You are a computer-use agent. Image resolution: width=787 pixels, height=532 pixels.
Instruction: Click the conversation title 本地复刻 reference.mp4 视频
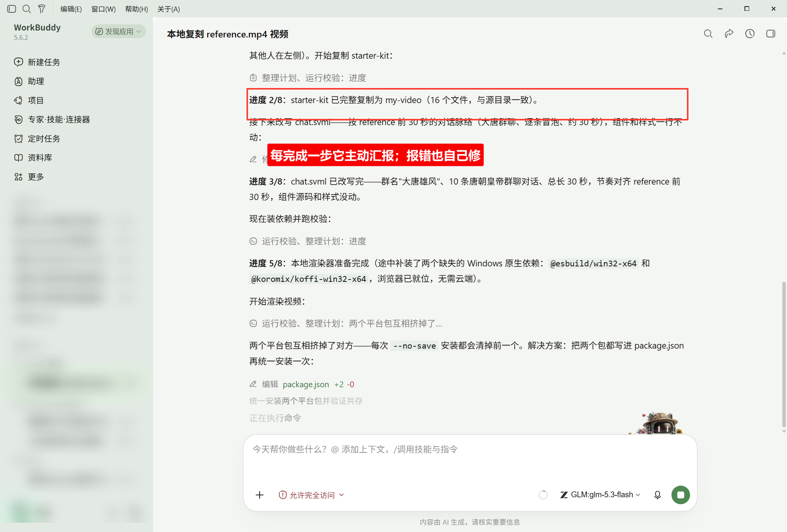click(x=228, y=34)
